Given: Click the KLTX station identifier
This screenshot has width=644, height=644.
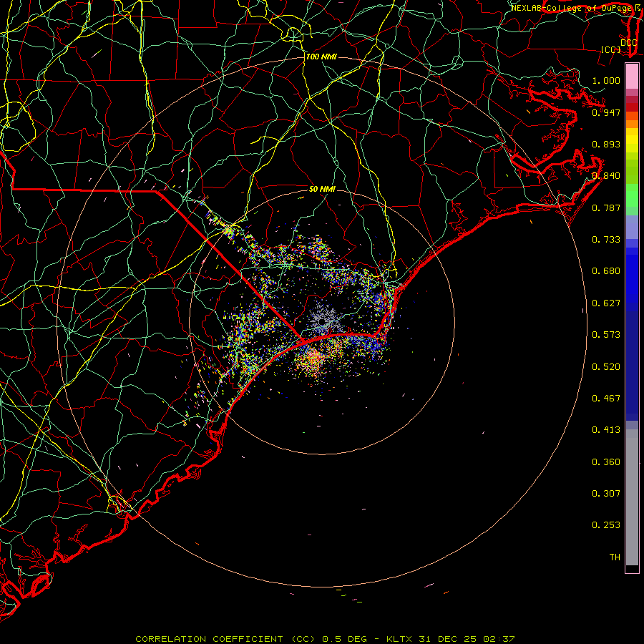Looking at the screenshot, I should (399, 639).
